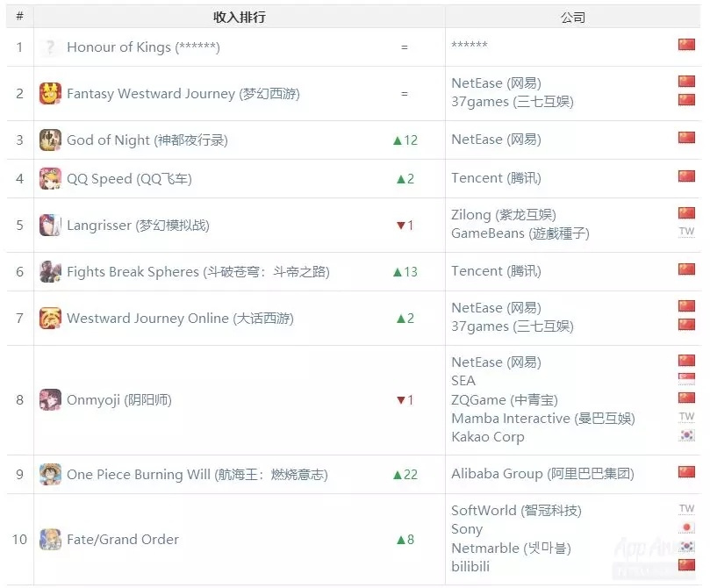Click the Netmarble company link
710x588 pixels.
pyautogui.click(x=511, y=549)
